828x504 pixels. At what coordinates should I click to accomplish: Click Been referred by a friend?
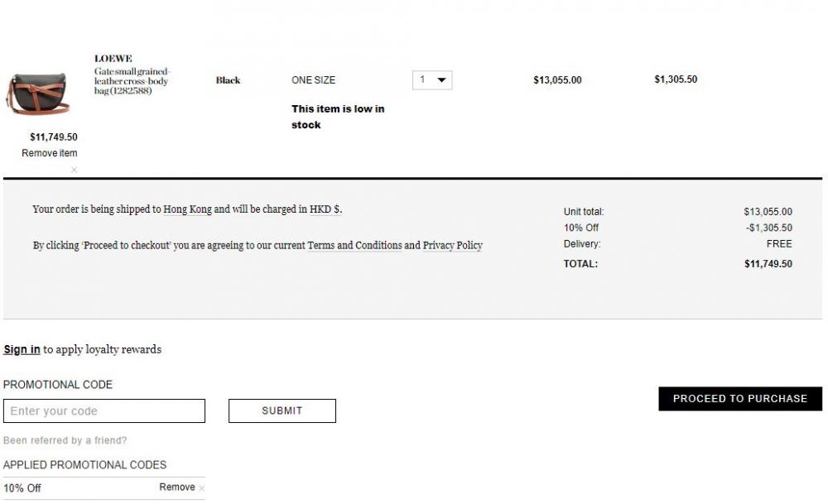click(x=65, y=440)
